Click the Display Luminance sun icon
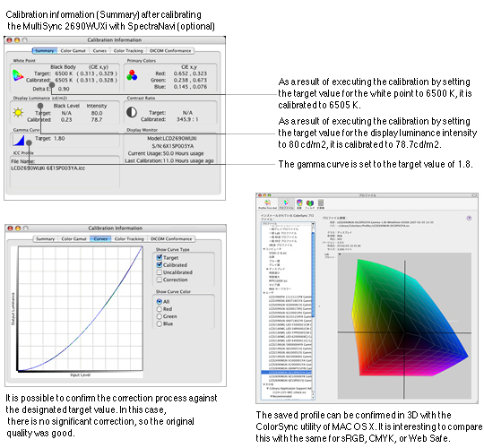Viewport: 484px width, 448px height. tap(18, 112)
